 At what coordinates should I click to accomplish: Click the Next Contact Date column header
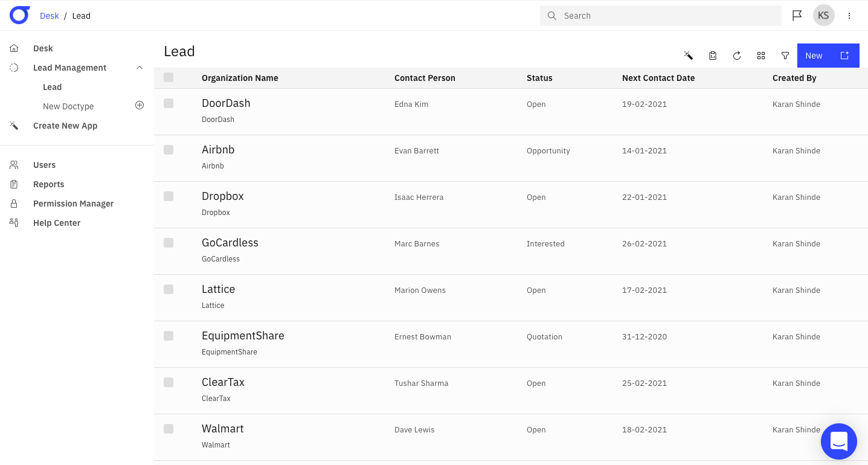[658, 78]
